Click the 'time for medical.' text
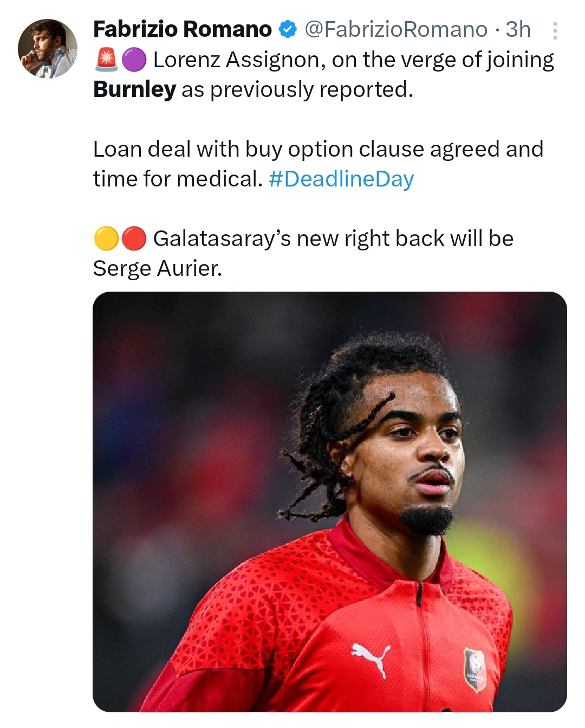This screenshot has height=728, width=585. click(178, 179)
